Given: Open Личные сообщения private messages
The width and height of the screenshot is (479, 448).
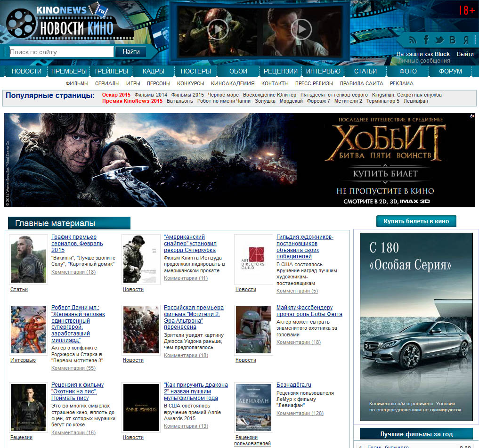Looking at the screenshot, I should (x=423, y=61).
